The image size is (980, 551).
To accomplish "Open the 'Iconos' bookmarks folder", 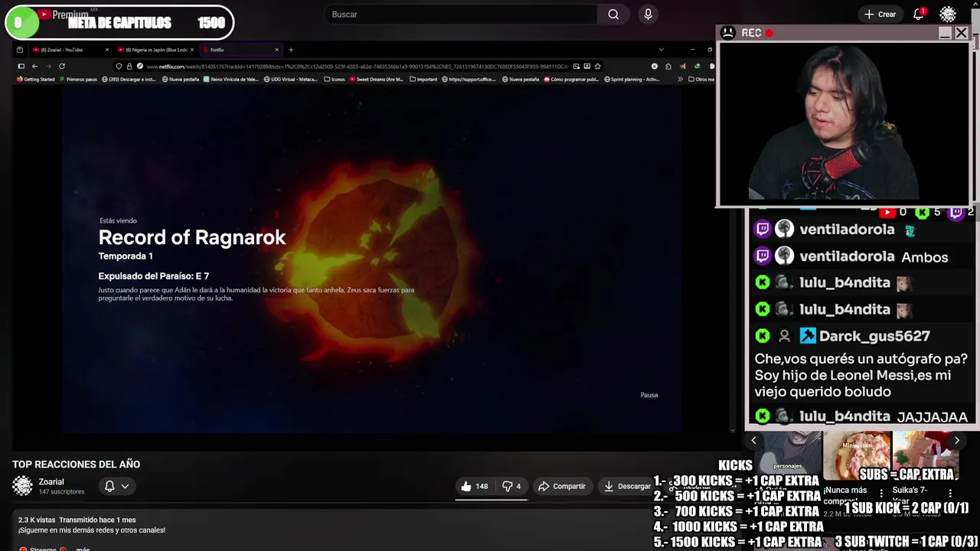I will point(335,79).
